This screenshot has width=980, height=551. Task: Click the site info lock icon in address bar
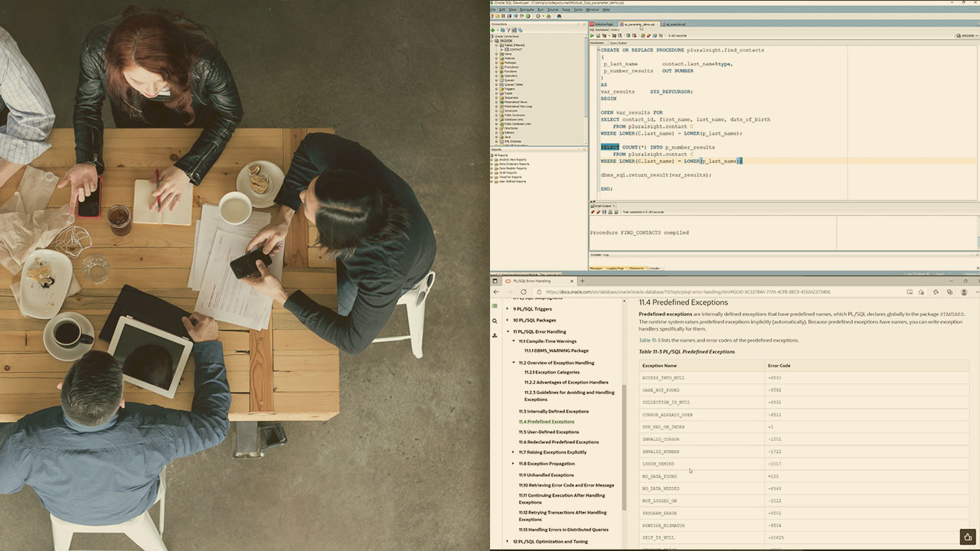[x=539, y=292]
